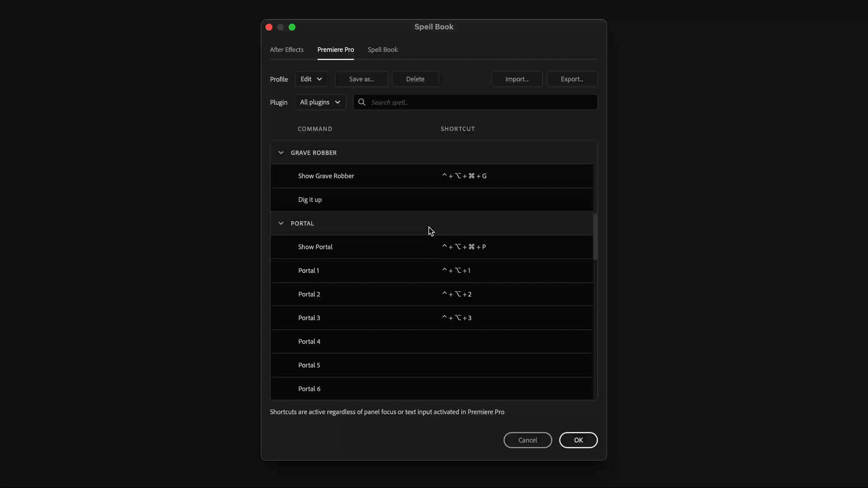Open the Profile Edit dropdown

311,79
